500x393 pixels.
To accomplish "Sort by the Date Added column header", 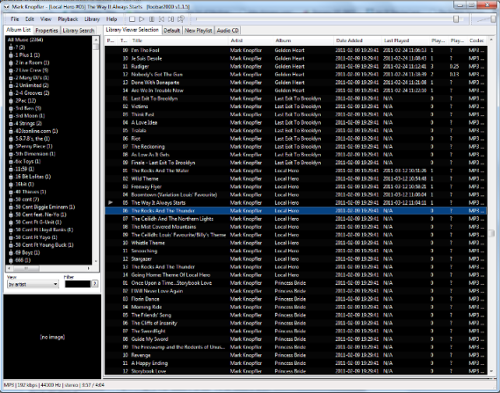I will [x=357, y=40].
